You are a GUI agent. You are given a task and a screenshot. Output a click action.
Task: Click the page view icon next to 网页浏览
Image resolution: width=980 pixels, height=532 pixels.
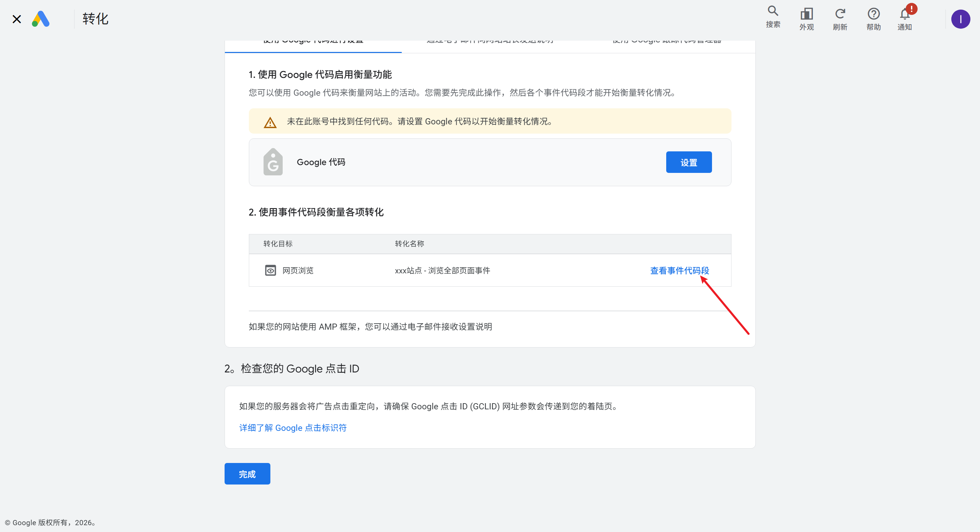(270, 270)
